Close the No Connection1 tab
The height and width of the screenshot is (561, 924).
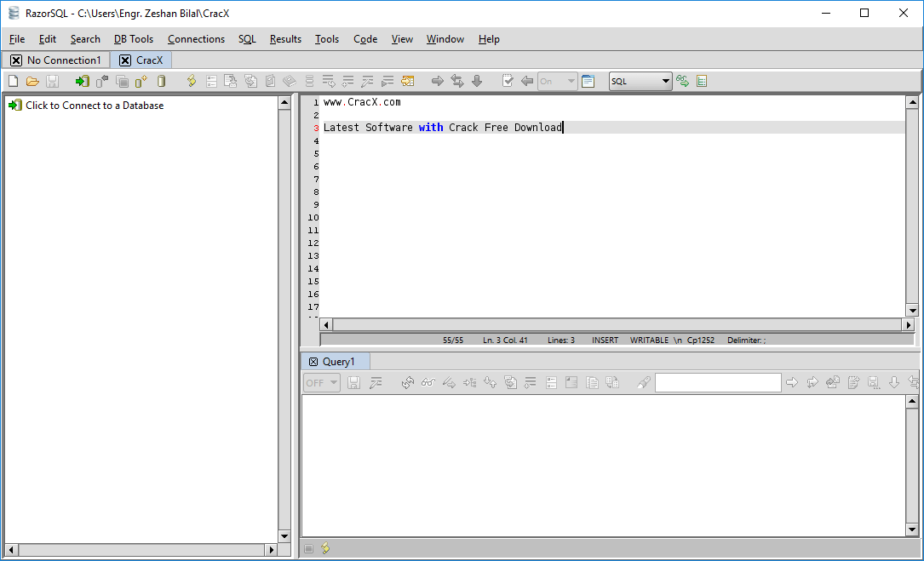(x=16, y=60)
